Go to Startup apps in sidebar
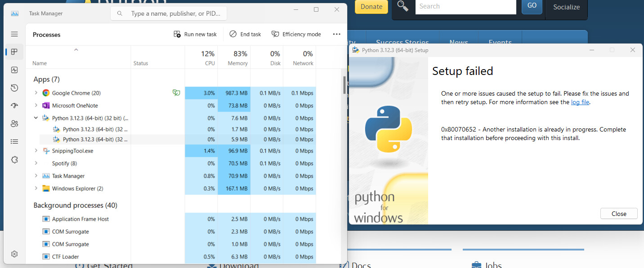Image resolution: width=644 pixels, height=268 pixels. tap(14, 106)
